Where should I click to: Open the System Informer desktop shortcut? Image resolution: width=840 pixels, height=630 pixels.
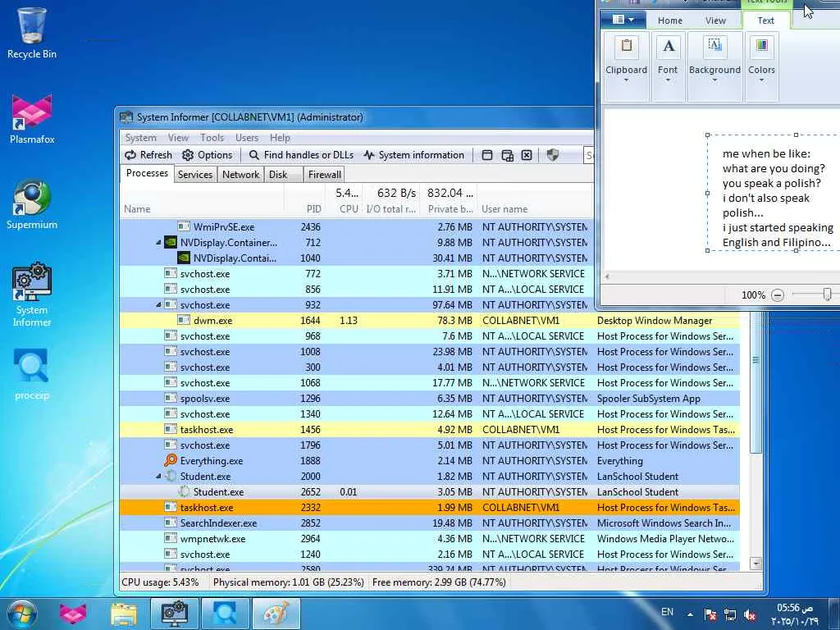[x=32, y=294]
